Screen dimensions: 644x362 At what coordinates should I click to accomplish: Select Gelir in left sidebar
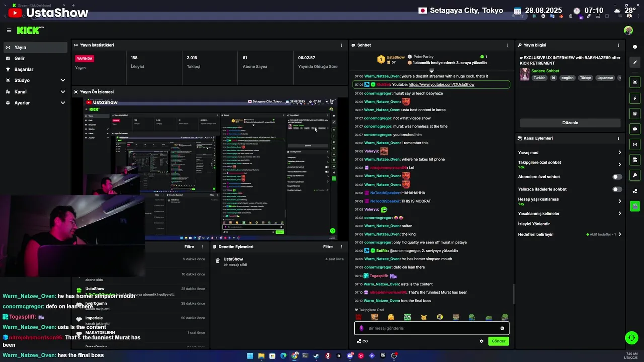tap(34, 58)
